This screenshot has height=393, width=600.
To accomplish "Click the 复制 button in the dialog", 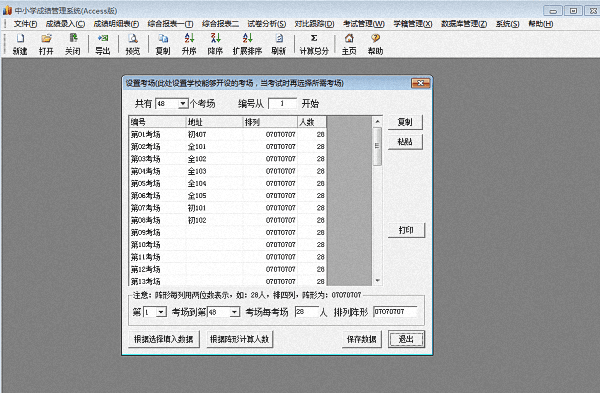I will coord(405,122).
